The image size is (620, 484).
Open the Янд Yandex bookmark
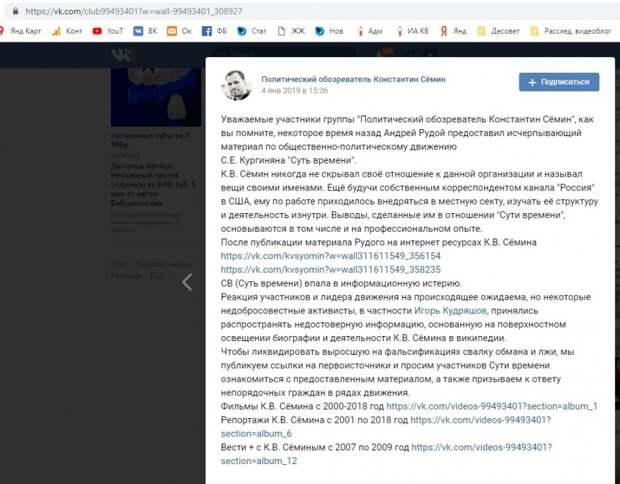tap(454, 31)
